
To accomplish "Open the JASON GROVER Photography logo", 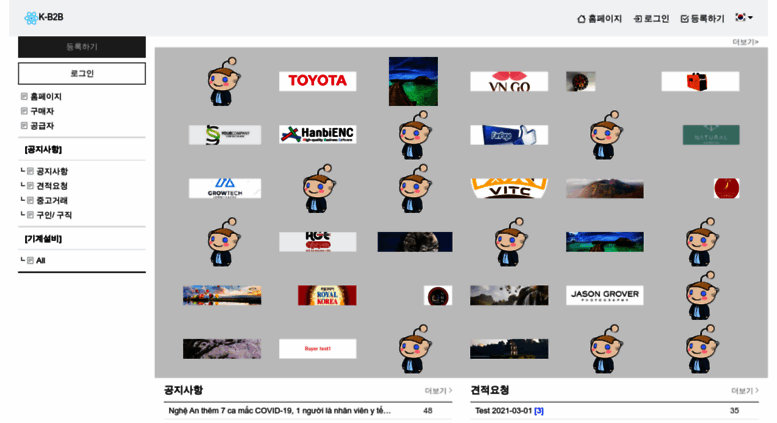I will click(605, 295).
